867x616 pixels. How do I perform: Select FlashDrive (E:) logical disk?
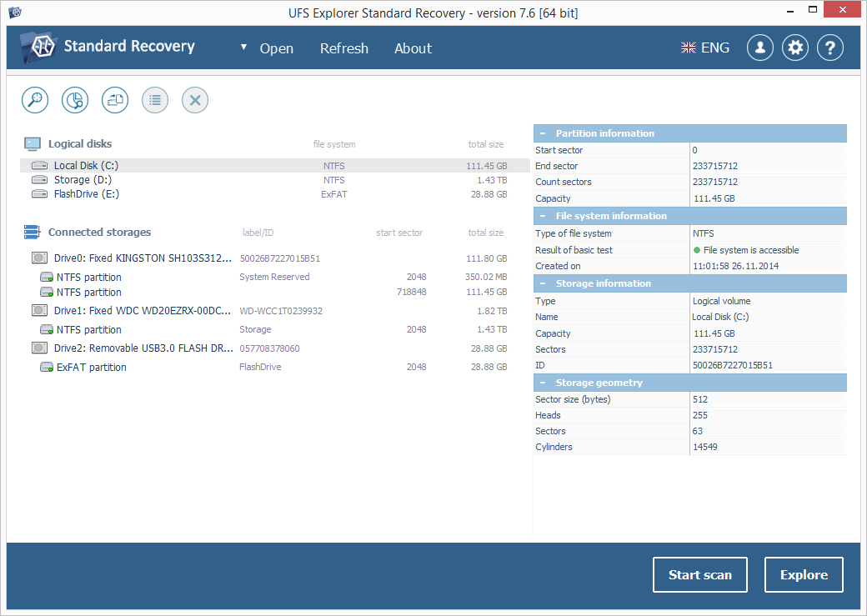(x=275, y=194)
